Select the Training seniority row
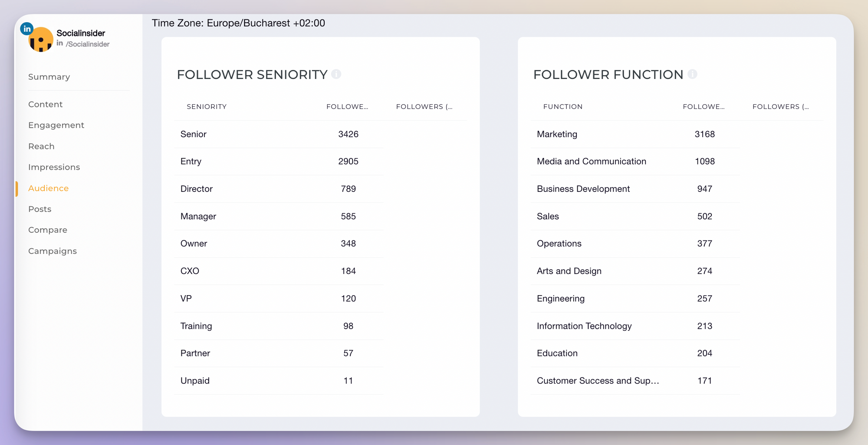The height and width of the screenshot is (445, 868). pos(279,326)
